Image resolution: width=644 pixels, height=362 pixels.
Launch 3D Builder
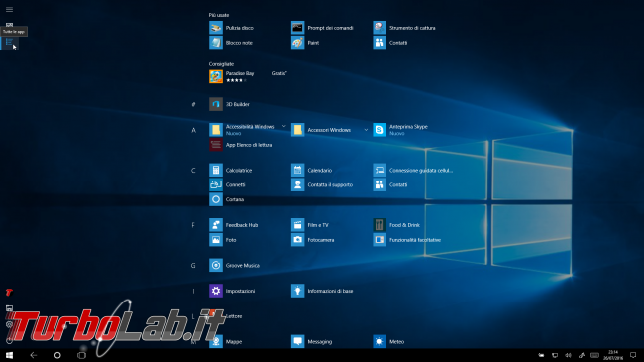(229, 104)
